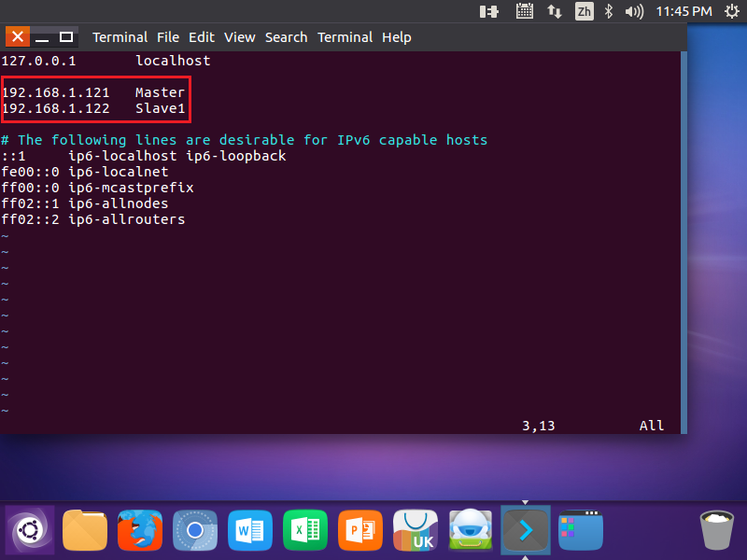The width and height of the screenshot is (747, 560).
Task: Click the 127.0.0.1 address text
Action: (38, 61)
